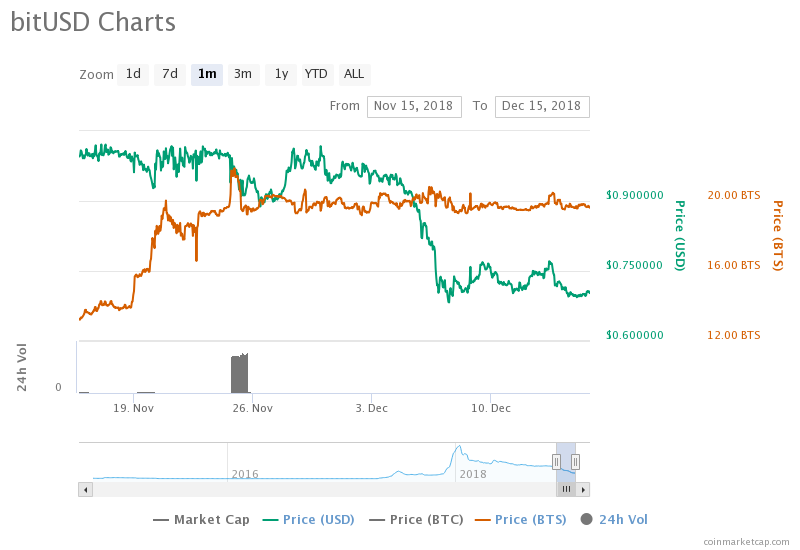Viewport: 800px width, 550px height.
Task: Open the coinmarketcap.com credit link
Action: (x=746, y=541)
